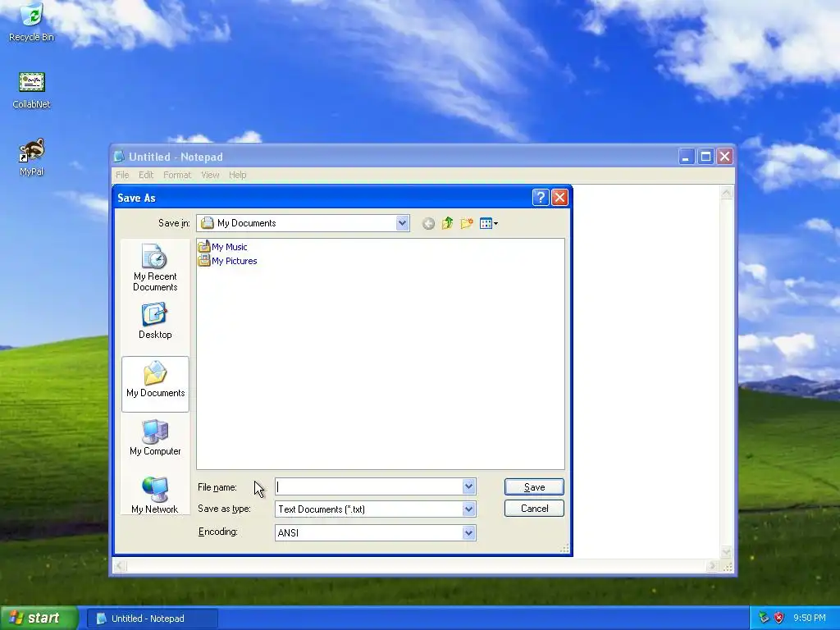Open Notepad View menu

(210, 175)
